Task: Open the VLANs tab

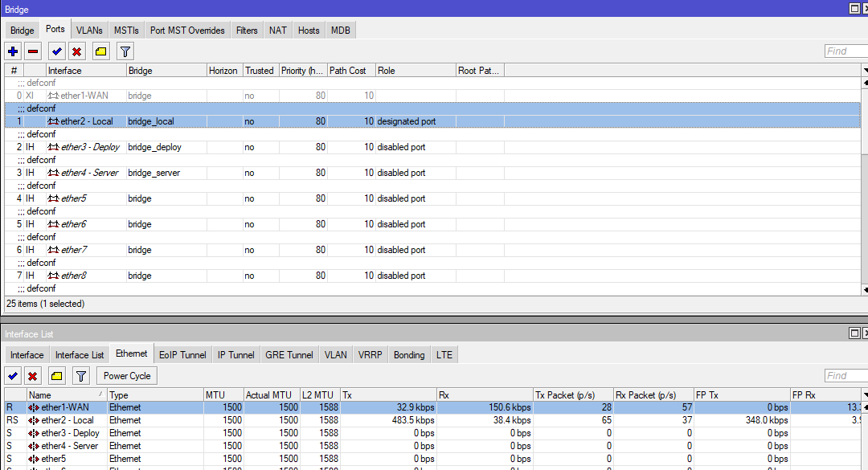Action: point(89,31)
